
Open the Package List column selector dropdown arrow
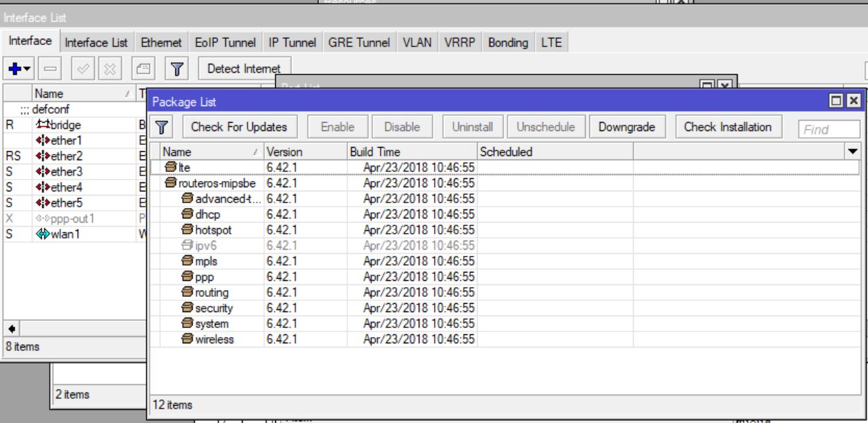point(852,151)
